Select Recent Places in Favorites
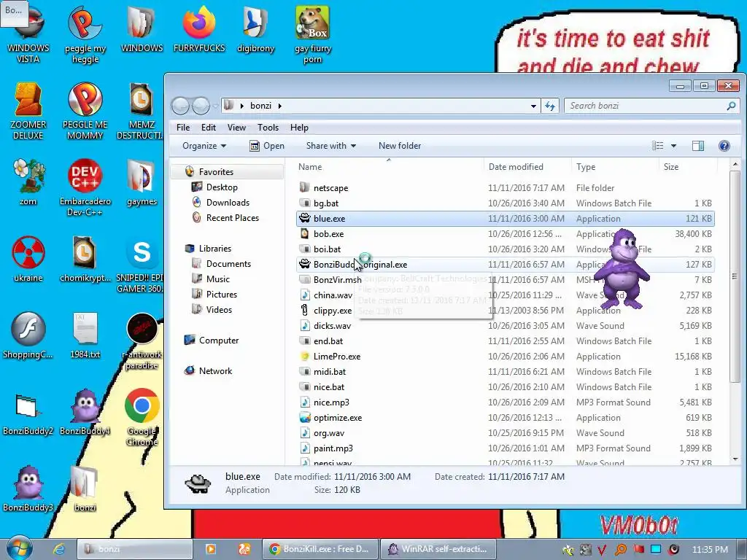This screenshot has width=747, height=560. point(232,217)
